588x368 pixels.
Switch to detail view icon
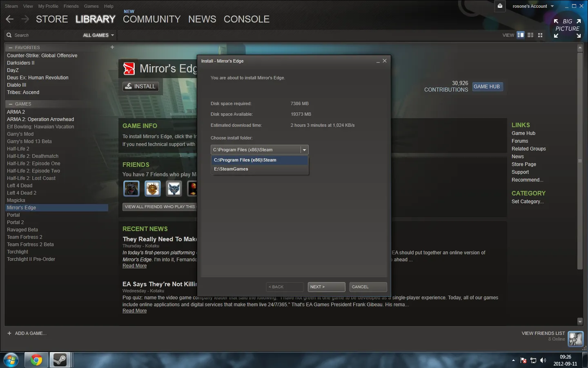[x=520, y=35]
